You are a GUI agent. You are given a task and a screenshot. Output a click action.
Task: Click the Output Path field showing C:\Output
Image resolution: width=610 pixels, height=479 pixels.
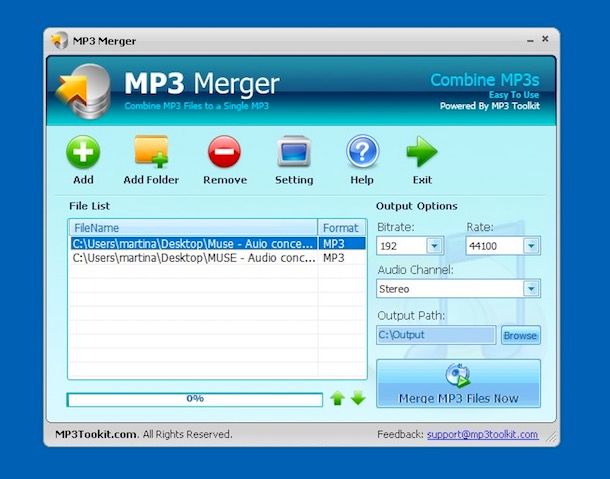click(436, 335)
